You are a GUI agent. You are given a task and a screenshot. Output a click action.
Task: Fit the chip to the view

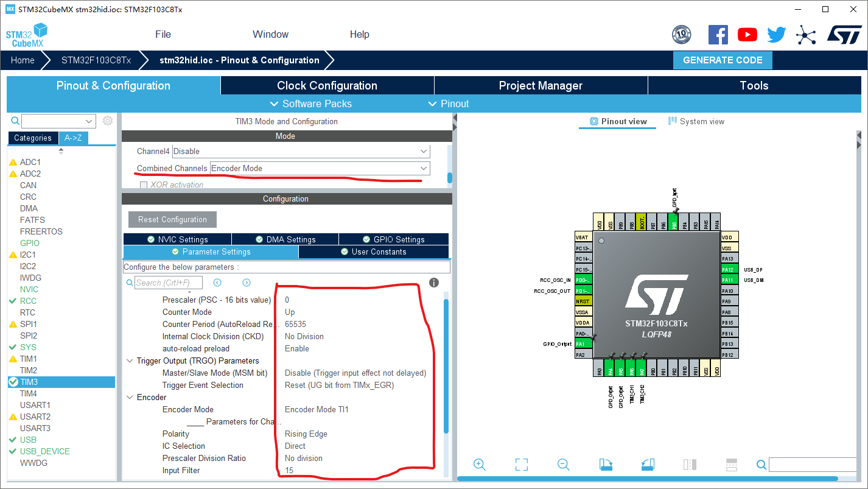[x=522, y=465]
